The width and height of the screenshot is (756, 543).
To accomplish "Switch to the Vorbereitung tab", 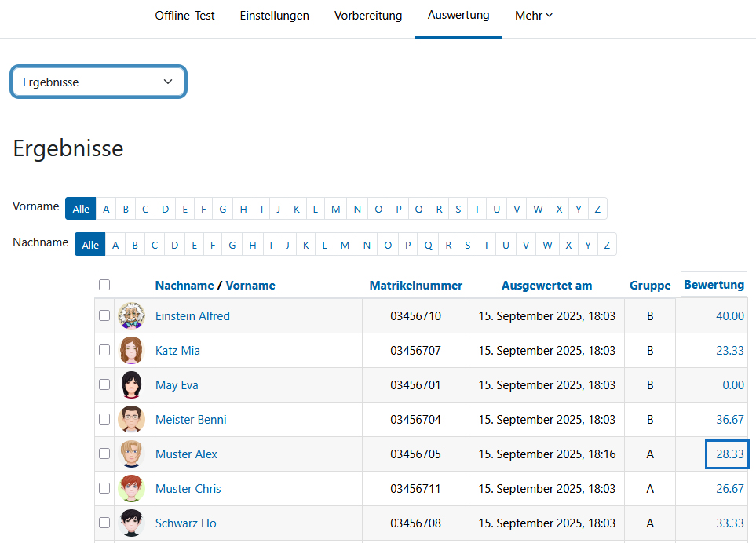I will [x=368, y=16].
